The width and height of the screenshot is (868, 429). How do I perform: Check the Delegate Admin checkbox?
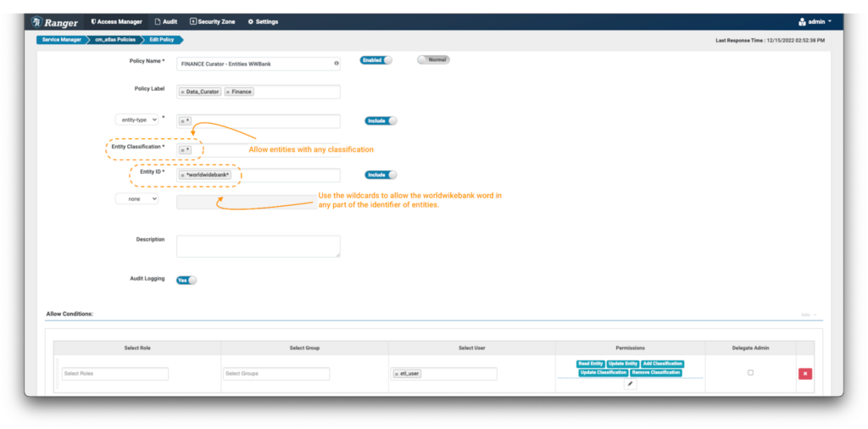click(750, 372)
